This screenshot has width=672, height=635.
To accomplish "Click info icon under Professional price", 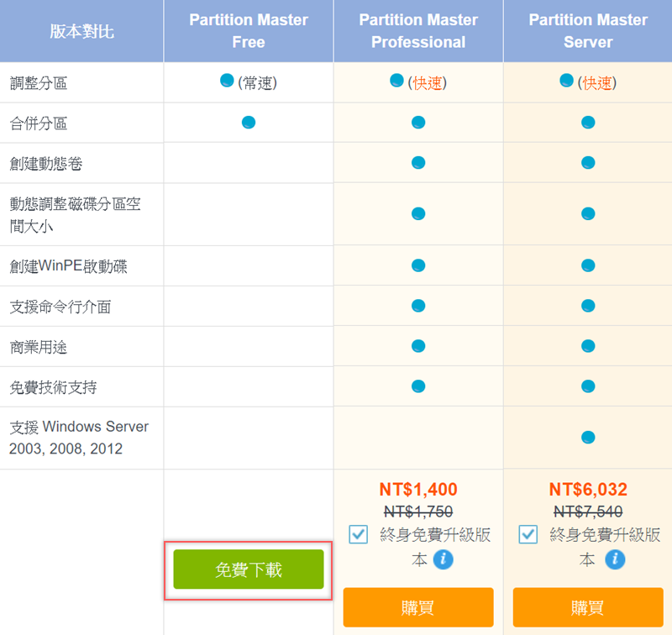I will (444, 559).
